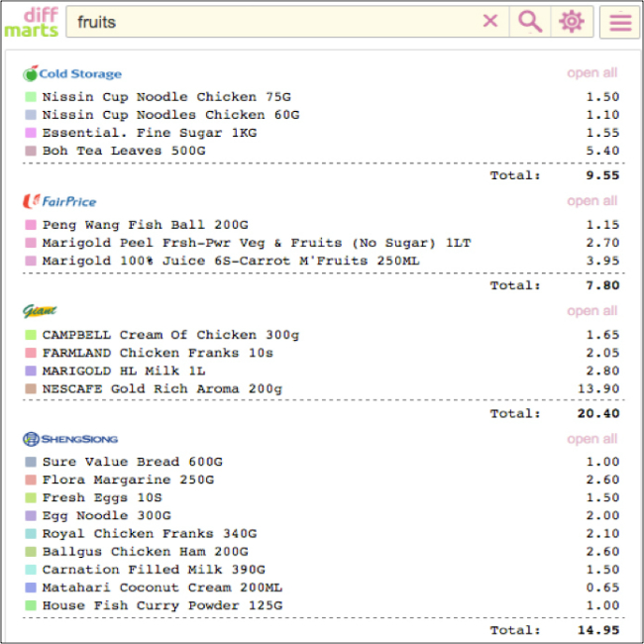Open the hamburger menu
Image resolution: width=644 pixels, height=644 pixels.
pos(620,22)
